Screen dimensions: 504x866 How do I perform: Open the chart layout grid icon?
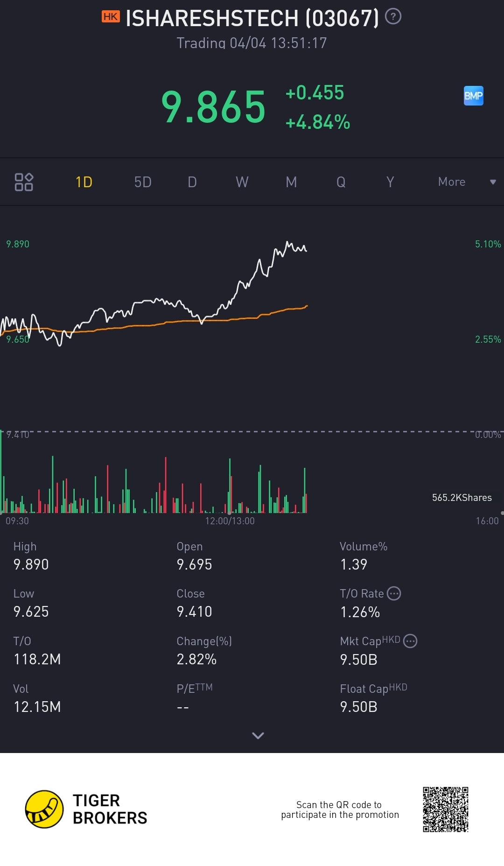[x=24, y=182]
